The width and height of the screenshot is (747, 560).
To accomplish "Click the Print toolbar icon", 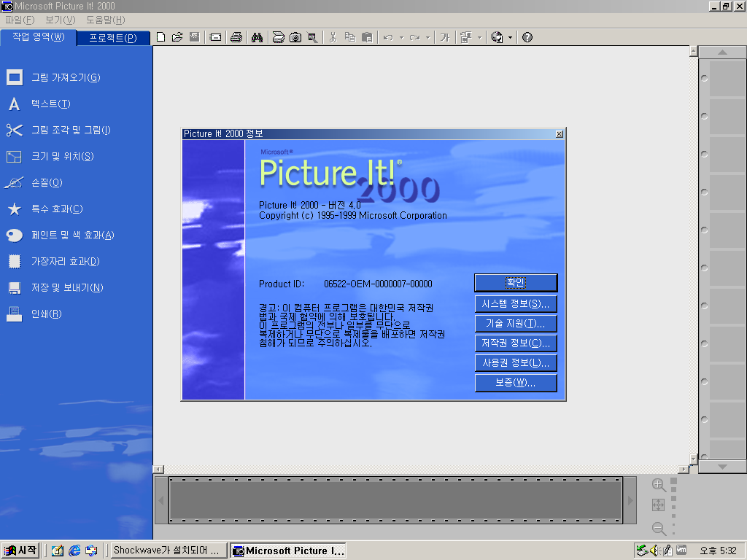I will point(236,37).
